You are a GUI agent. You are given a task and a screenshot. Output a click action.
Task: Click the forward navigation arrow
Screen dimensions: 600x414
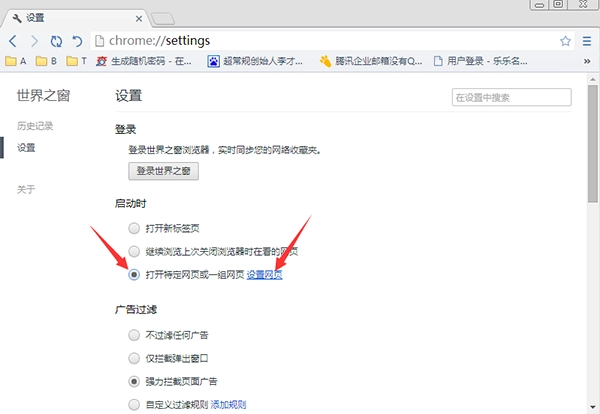35,41
